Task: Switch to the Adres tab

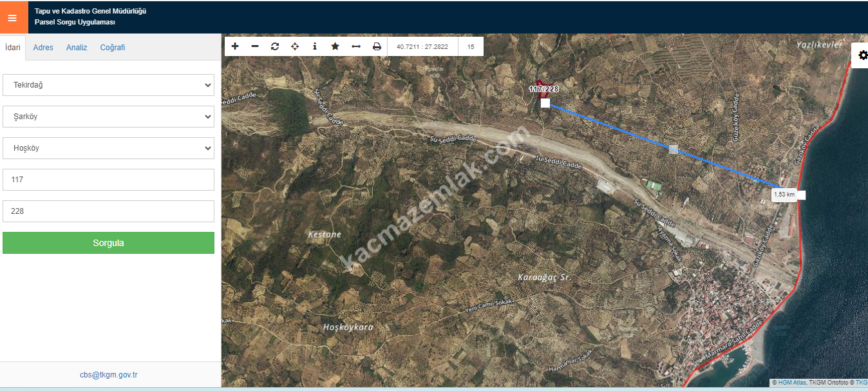Action: [x=43, y=48]
